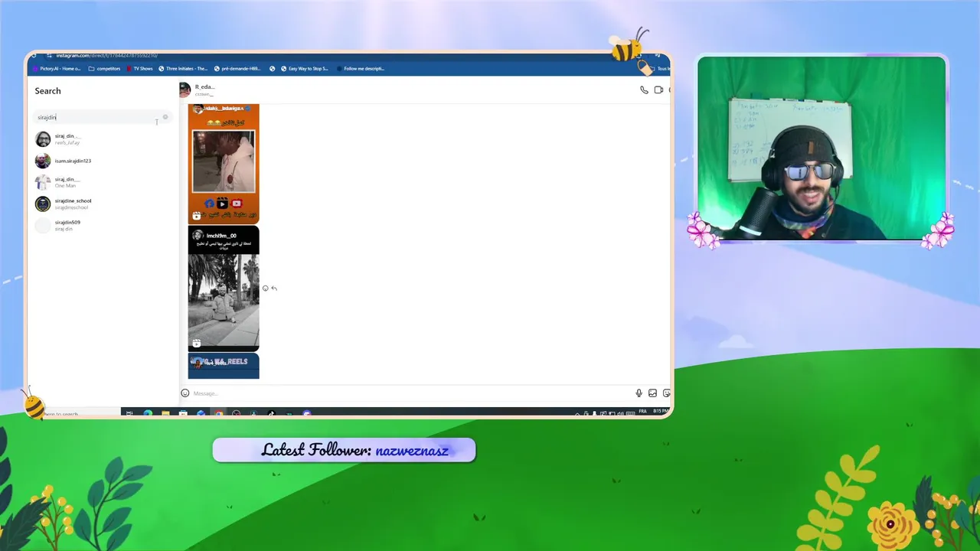Open the competitors bookmark folder
This screenshot has width=980, height=551.
point(105,68)
